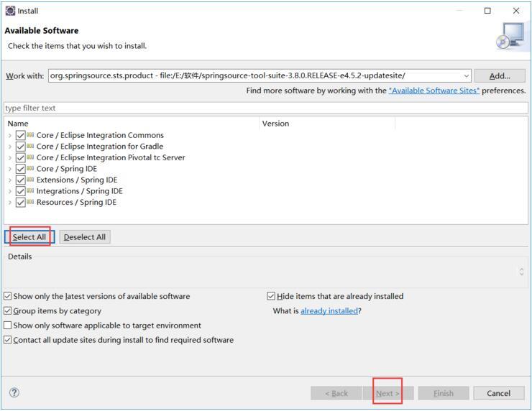Click category icon beside Resources / Spring IDE

(x=30, y=202)
